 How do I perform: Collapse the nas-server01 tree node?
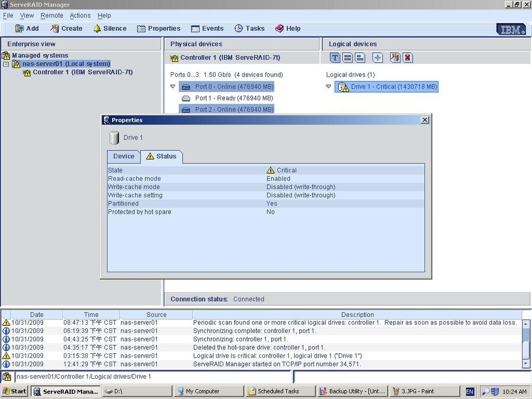click(6, 64)
